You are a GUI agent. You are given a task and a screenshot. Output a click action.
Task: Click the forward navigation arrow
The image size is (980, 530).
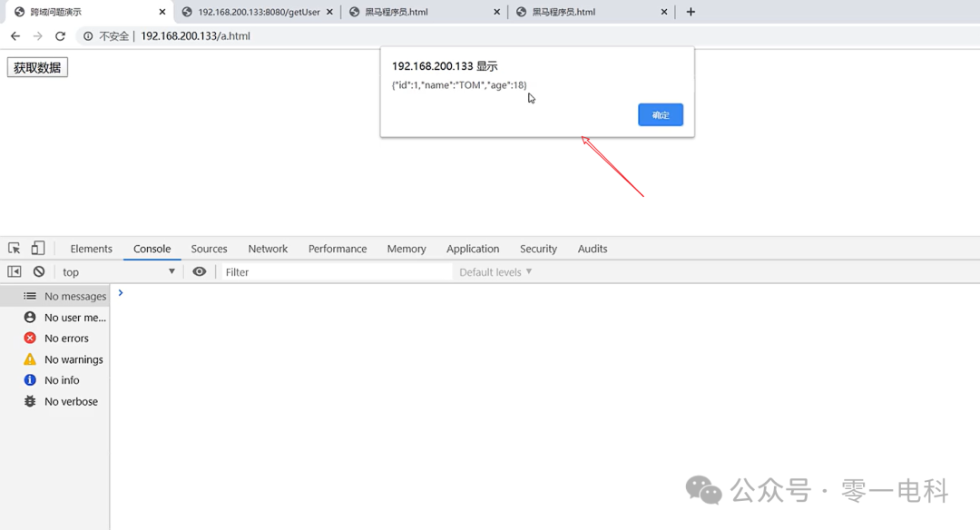[37, 35]
